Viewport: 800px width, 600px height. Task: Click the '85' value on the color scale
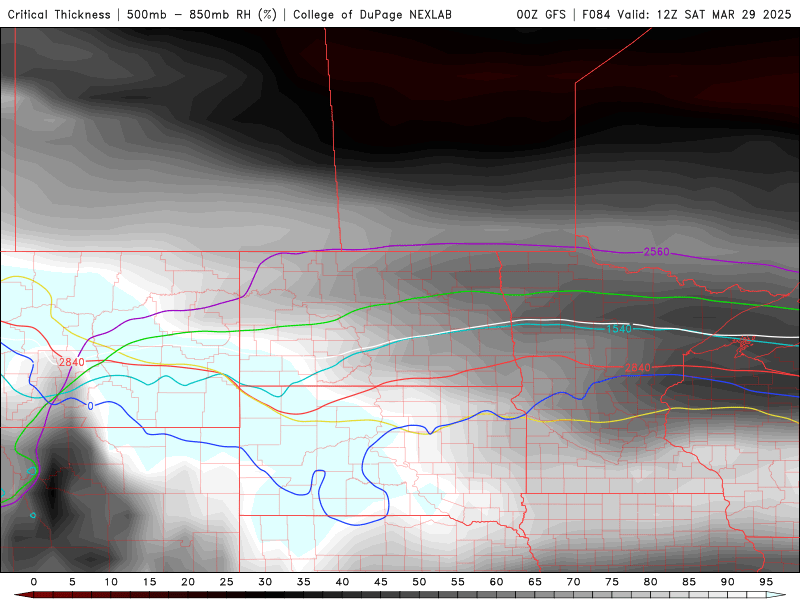click(689, 582)
